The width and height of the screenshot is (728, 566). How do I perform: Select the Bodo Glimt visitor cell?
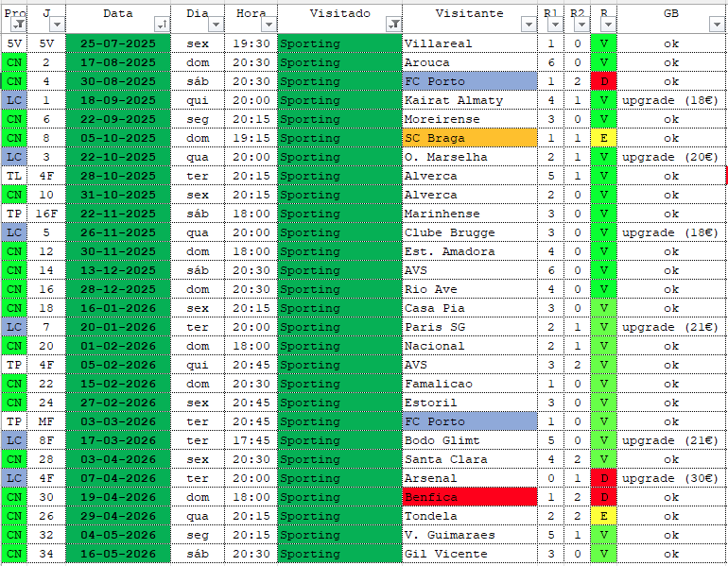click(469, 440)
